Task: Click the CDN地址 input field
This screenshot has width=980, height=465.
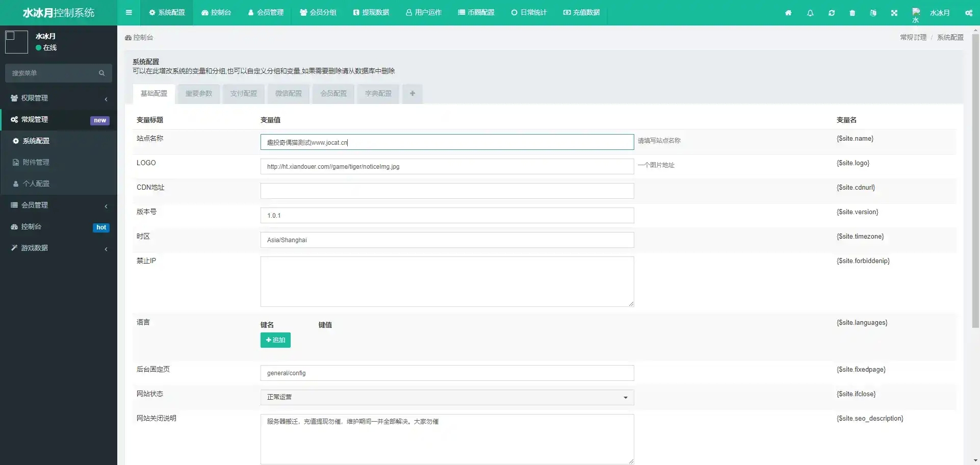Action: 447,191
